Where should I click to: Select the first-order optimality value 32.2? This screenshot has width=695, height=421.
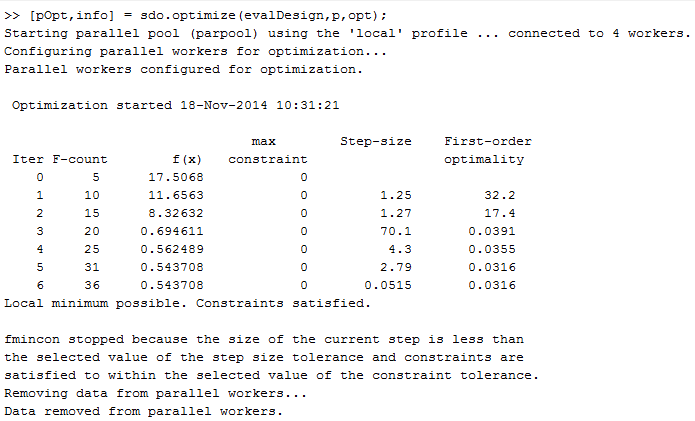[x=499, y=195]
